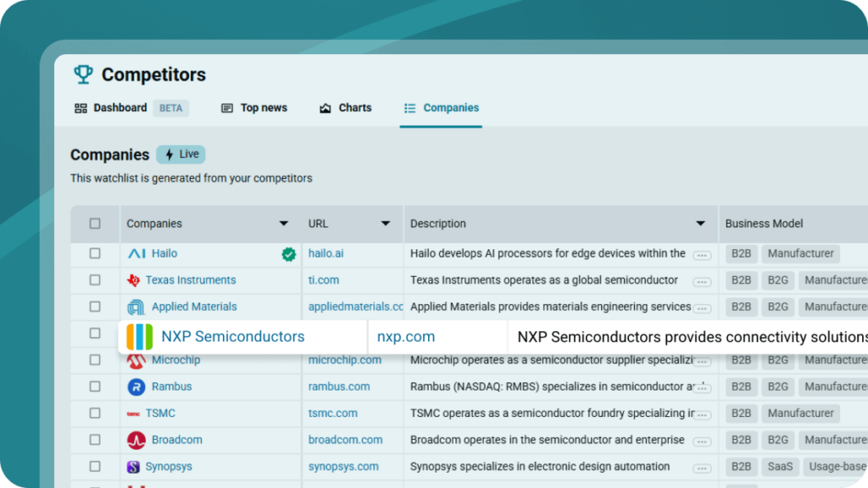Visit the microchip.com link
The image size is (868, 488).
344,360
